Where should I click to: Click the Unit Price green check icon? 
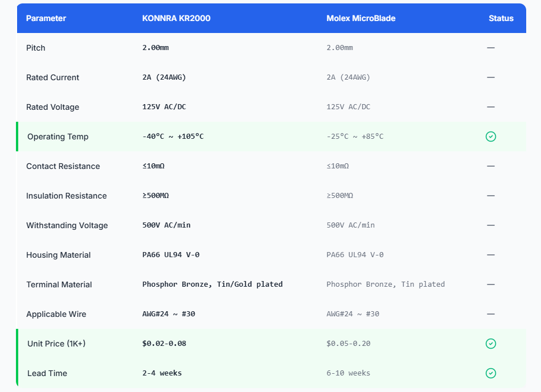point(490,344)
